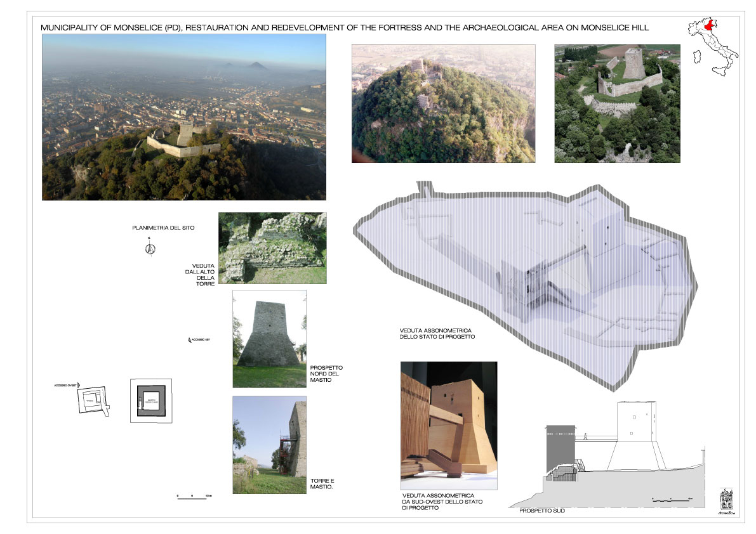Open the large aerial photo of city and fortress
The height and width of the screenshot is (534, 756).
pyautogui.click(x=184, y=117)
